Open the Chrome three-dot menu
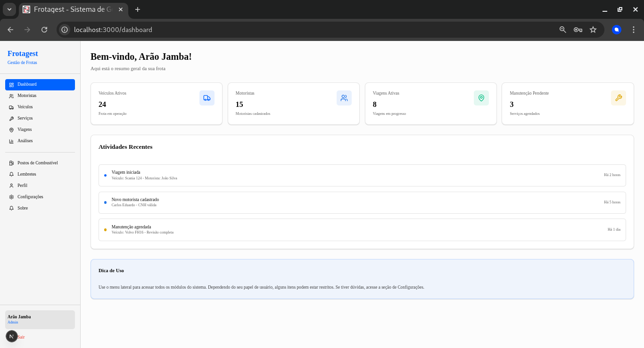The image size is (644, 348). pos(634,30)
